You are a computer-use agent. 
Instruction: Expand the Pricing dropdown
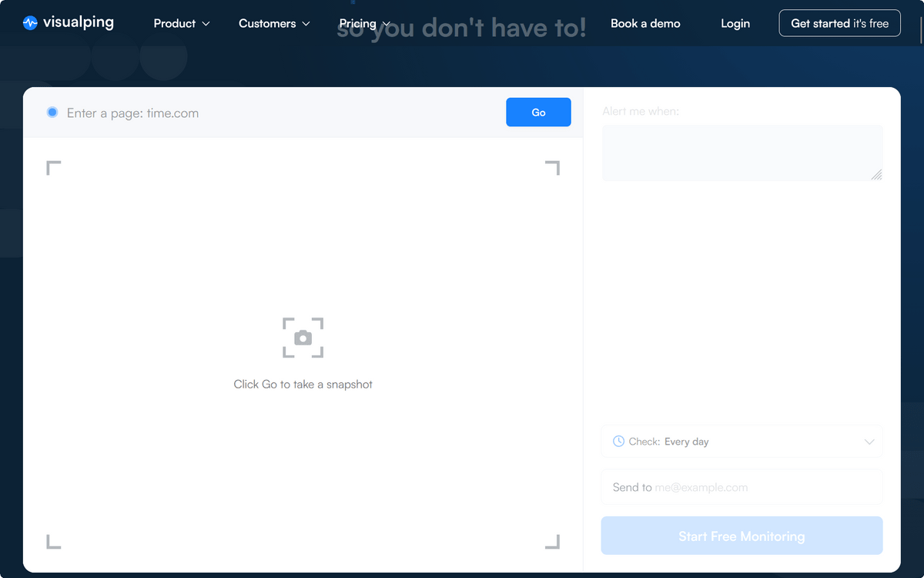pyautogui.click(x=364, y=24)
